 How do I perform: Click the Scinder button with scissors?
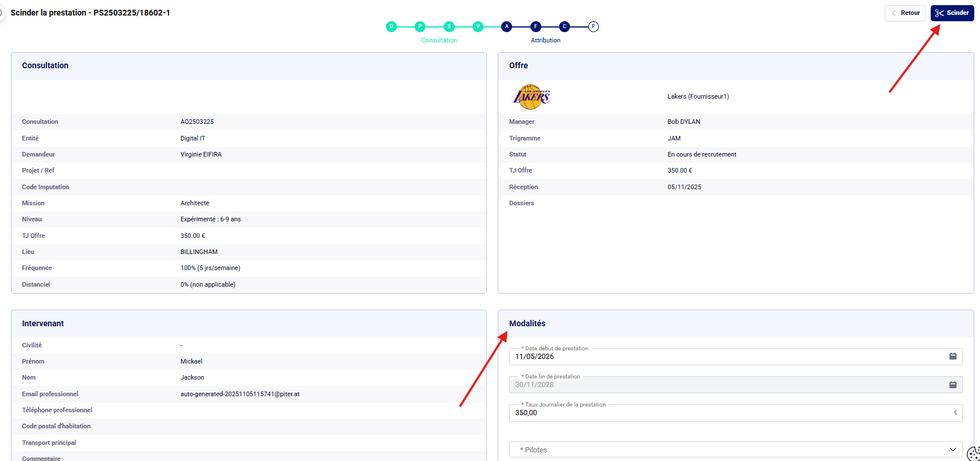coord(952,13)
